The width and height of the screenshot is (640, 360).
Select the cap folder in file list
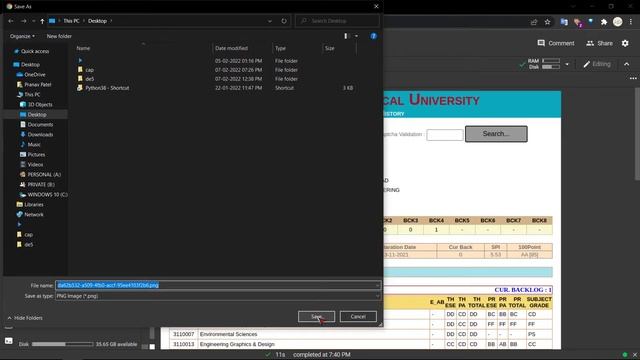[x=89, y=70]
